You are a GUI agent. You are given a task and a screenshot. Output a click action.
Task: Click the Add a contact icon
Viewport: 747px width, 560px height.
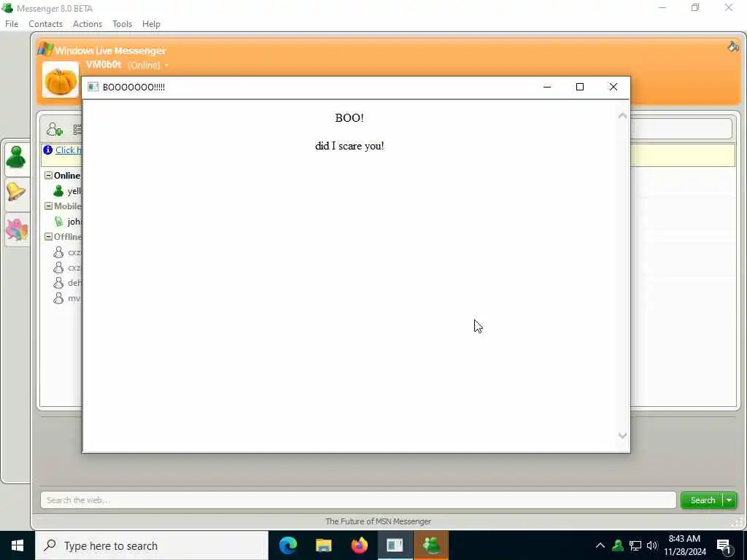tap(54, 129)
